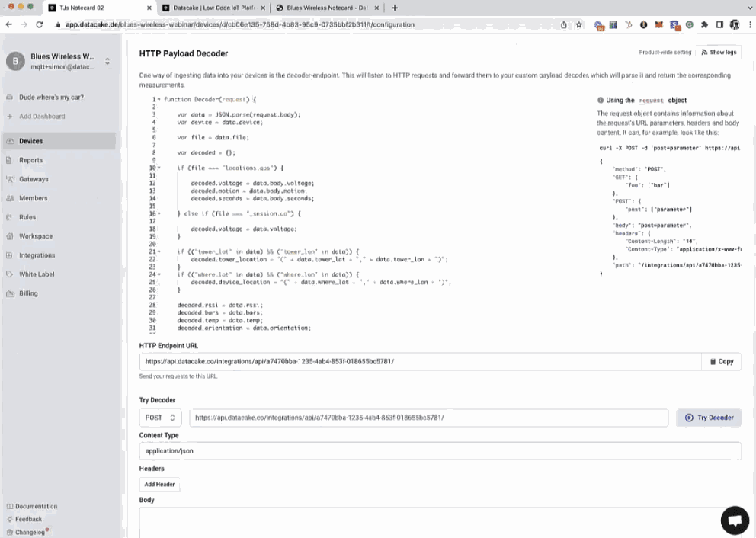Viewport: 756px width, 538px height.
Task: Go back in browser
Action: [8, 24]
